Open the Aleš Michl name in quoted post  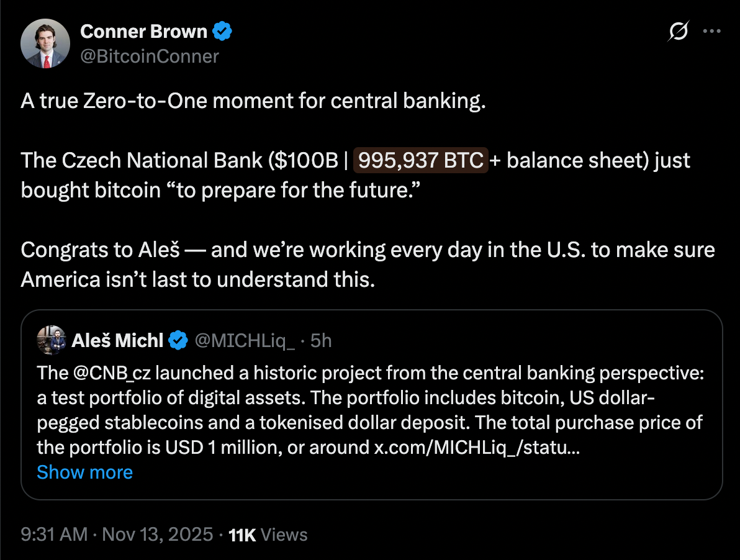pyautogui.click(x=118, y=340)
